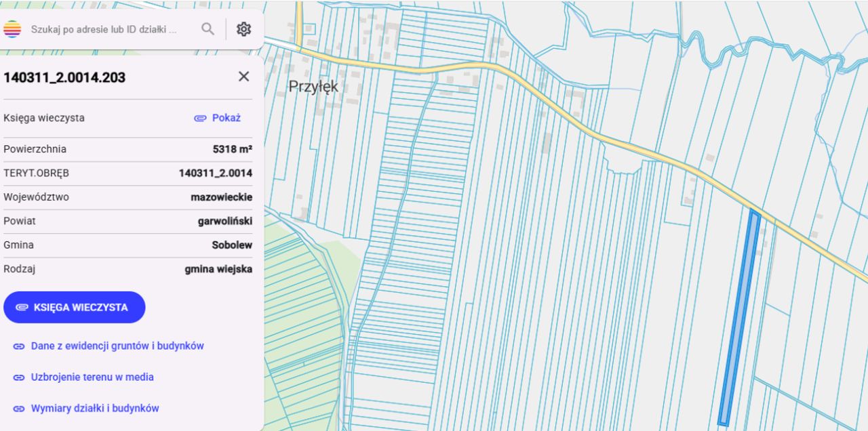Open Wymiary działki i budynków link

point(95,408)
